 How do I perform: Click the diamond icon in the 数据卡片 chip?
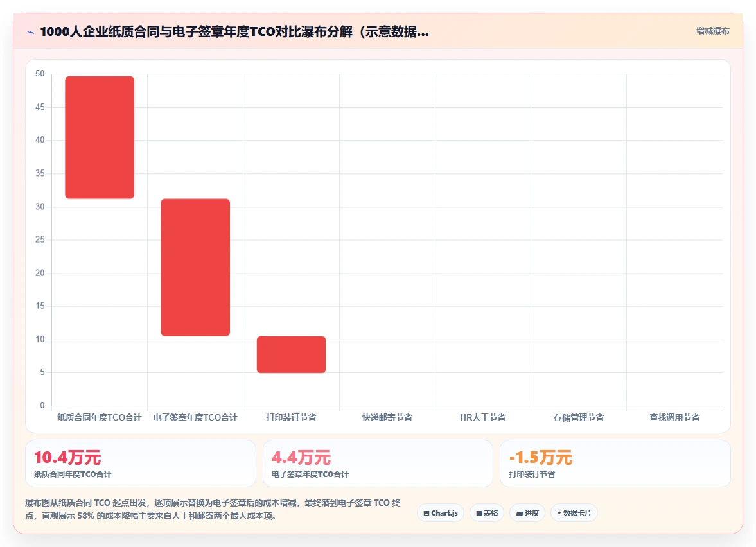(559, 513)
